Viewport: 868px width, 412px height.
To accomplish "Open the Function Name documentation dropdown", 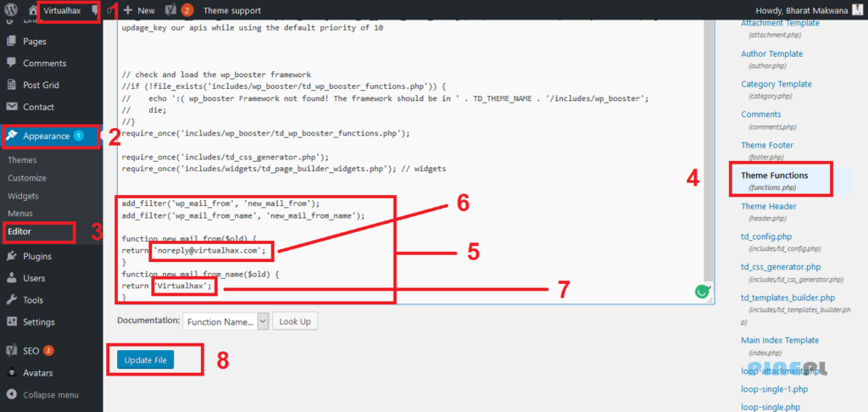I will (x=225, y=321).
